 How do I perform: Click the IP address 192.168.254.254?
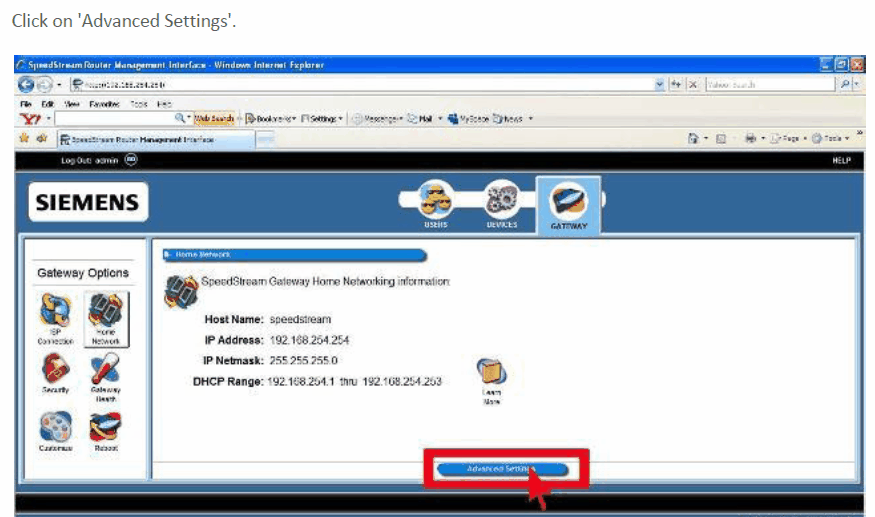309,340
